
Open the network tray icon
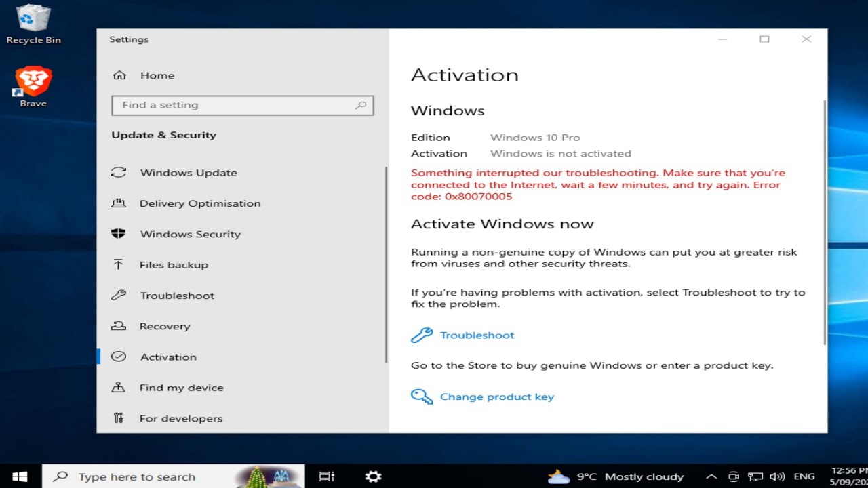755,476
